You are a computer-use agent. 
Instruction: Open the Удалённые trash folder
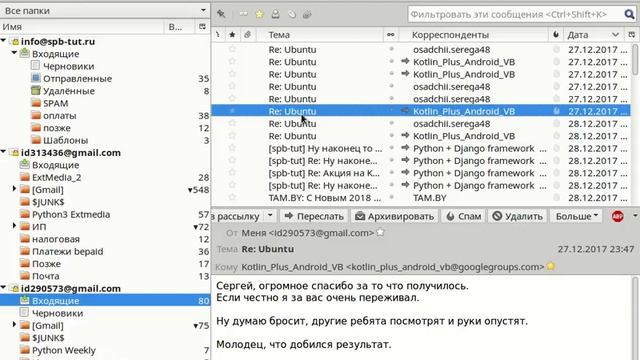coord(69,91)
